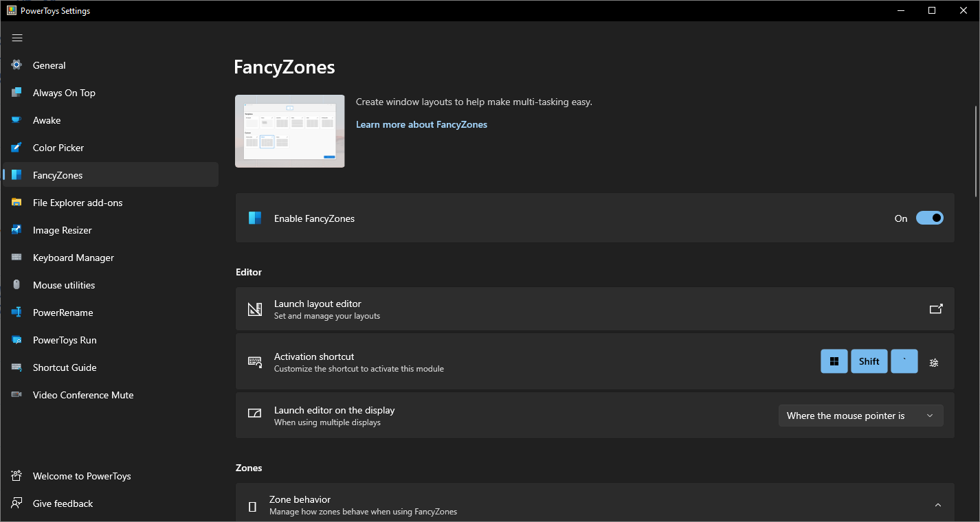Edit activation shortcut with the pencil icon
980x522 pixels.
(933, 362)
